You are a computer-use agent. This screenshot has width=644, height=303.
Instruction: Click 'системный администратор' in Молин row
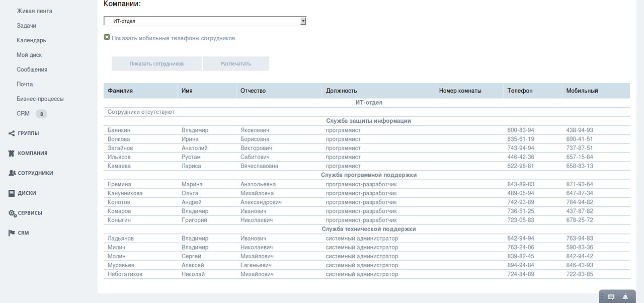pos(362,256)
